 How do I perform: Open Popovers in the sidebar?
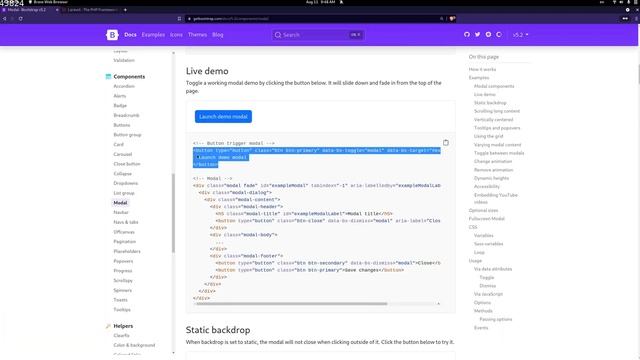tap(123, 261)
